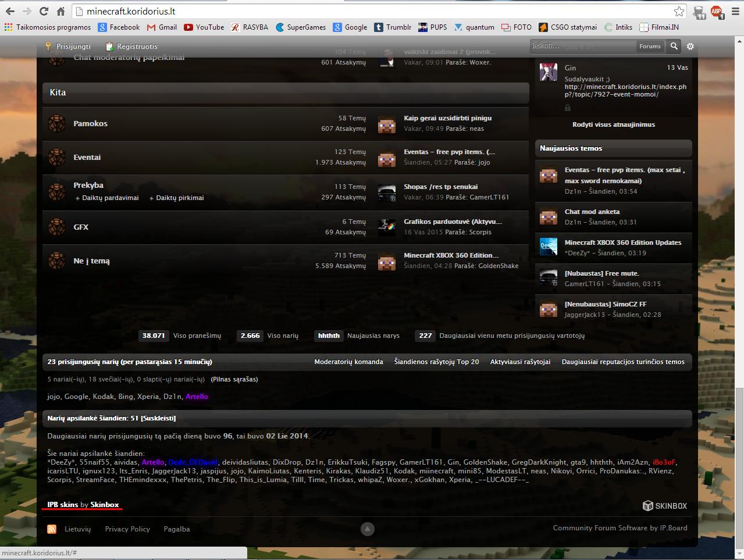The height and width of the screenshot is (560, 744).
Task: Click the Prekyba forum icon
Action: click(x=56, y=191)
